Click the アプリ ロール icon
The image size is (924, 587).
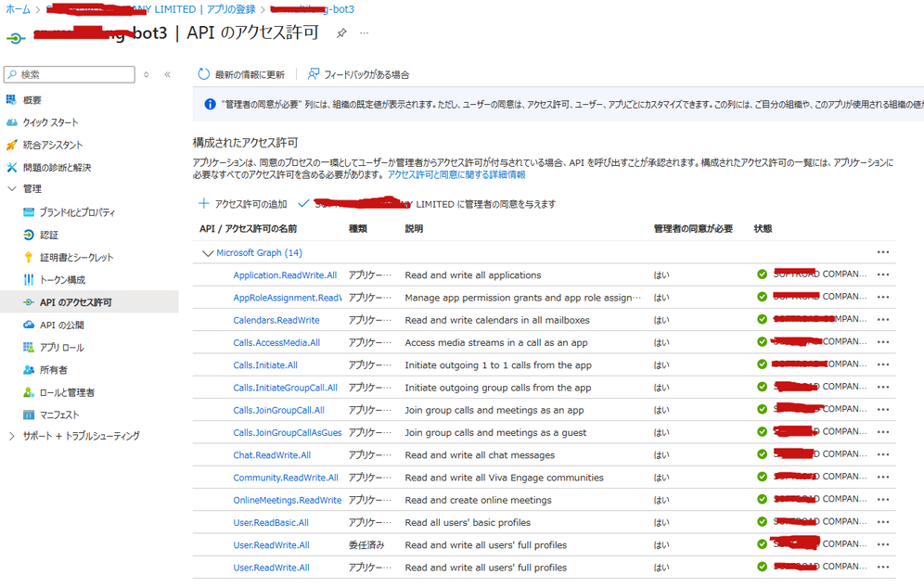pos(28,347)
